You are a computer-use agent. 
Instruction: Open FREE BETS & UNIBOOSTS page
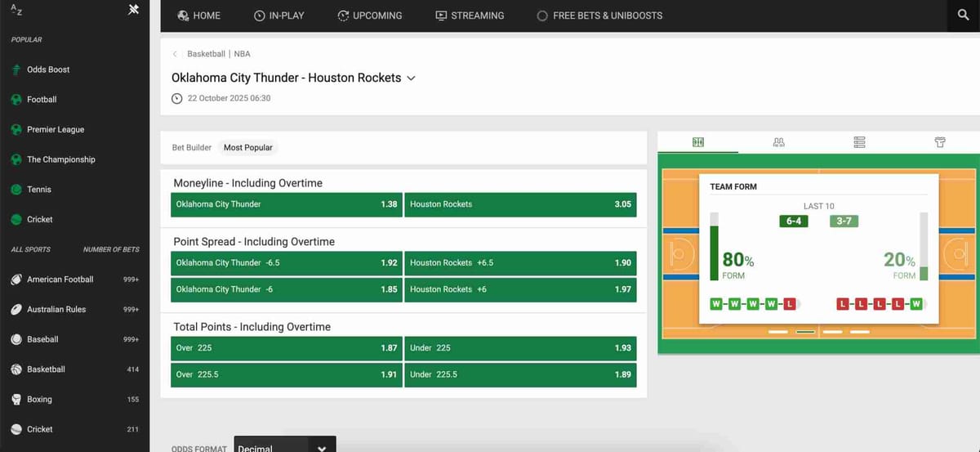click(x=599, y=16)
